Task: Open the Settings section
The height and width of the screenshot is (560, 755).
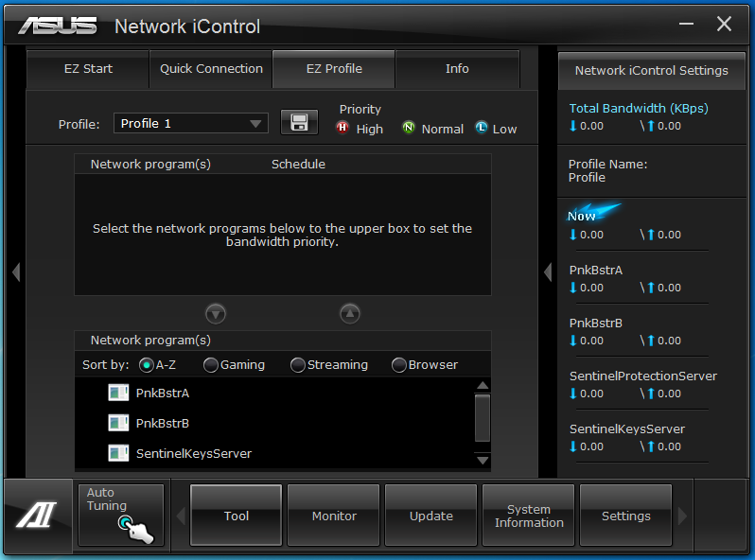Action: click(626, 516)
